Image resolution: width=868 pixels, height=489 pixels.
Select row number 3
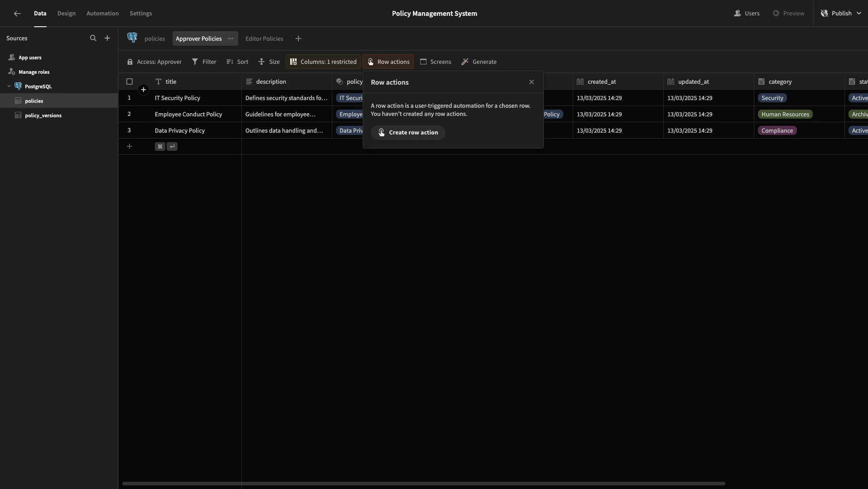[129, 130]
